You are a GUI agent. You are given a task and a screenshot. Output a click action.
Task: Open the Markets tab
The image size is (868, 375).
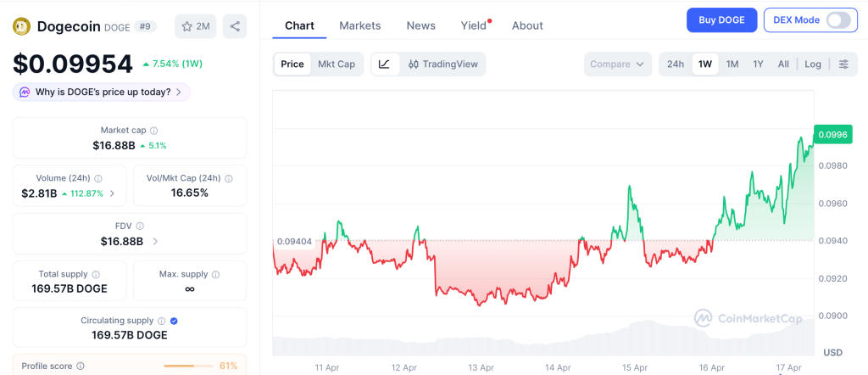pos(359,25)
